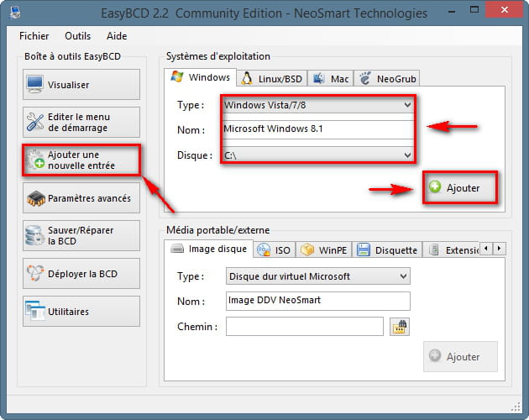The width and height of the screenshot is (529, 420).
Task: Open Sauver/Réparer la BCD
Action: coord(81,236)
